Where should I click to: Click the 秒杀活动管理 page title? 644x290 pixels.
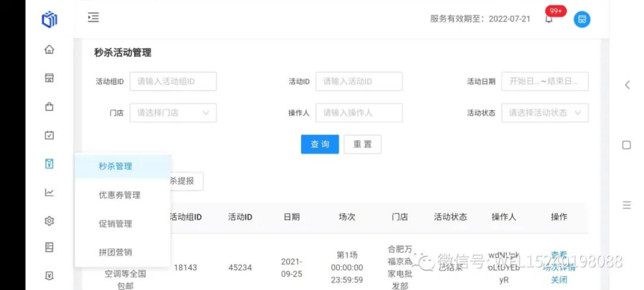point(123,53)
